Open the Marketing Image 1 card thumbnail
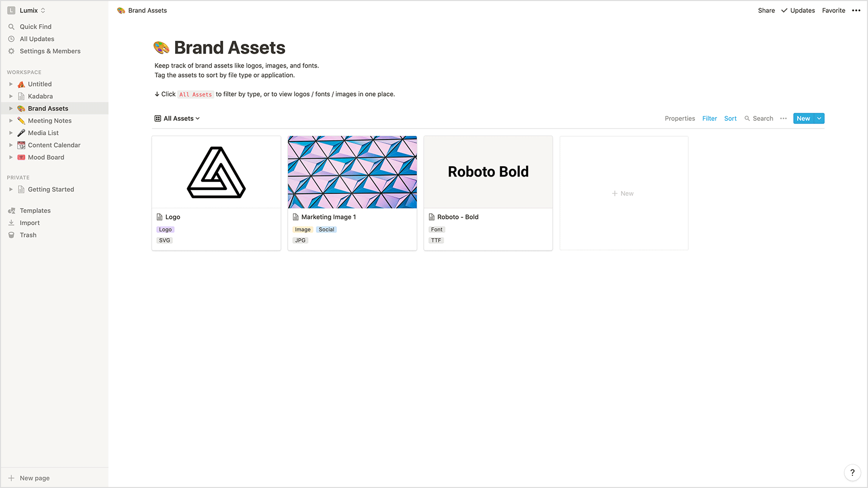 pos(352,172)
